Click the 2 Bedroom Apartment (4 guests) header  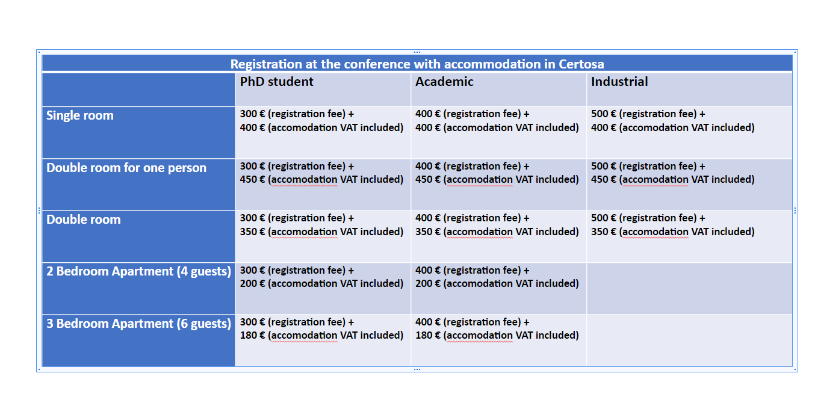tap(138, 288)
